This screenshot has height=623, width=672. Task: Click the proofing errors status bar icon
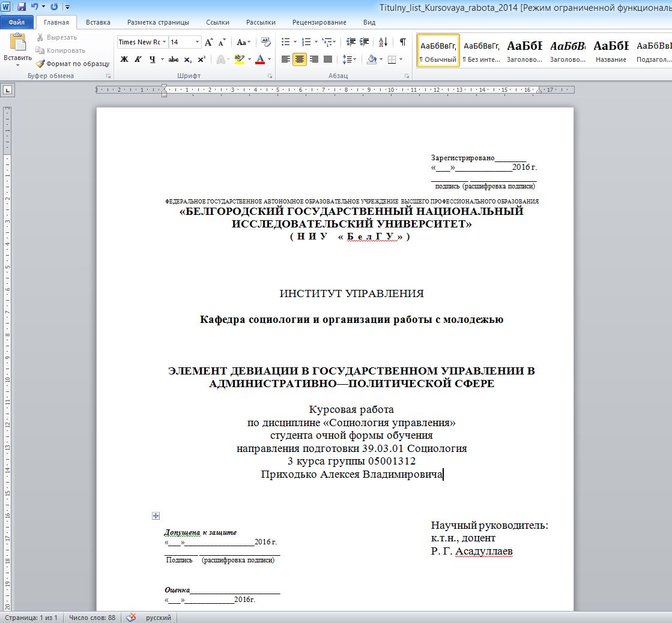131,618
